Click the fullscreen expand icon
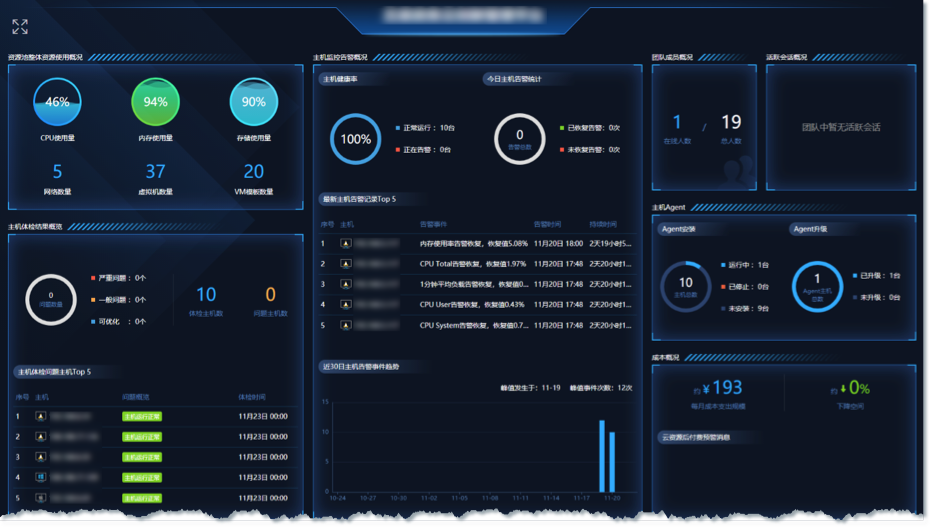This screenshot has width=930, height=527. (20, 26)
